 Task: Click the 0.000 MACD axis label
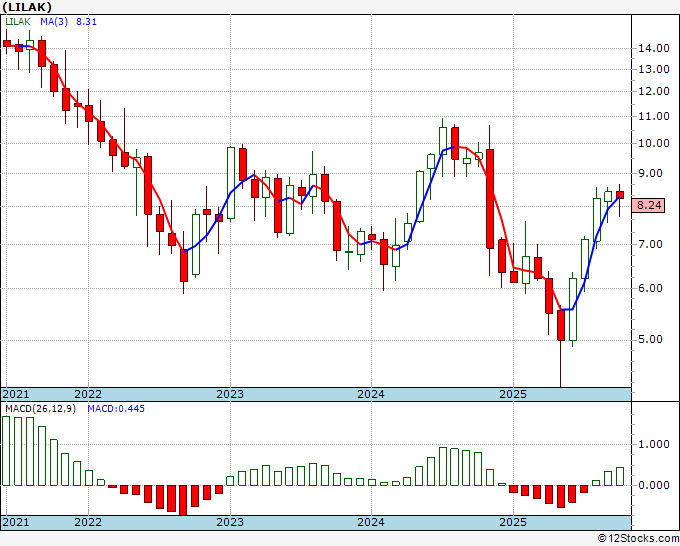click(x=654, y=485)
